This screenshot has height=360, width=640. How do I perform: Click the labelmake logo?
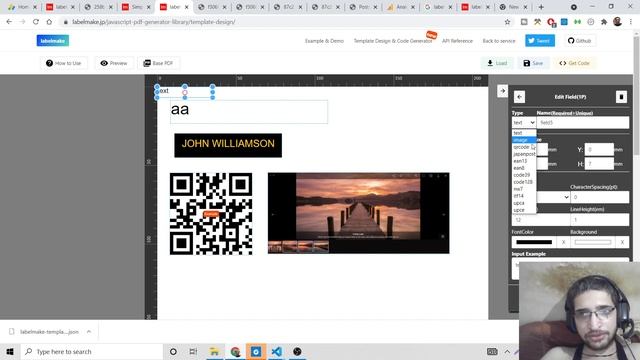pos(53,41)
